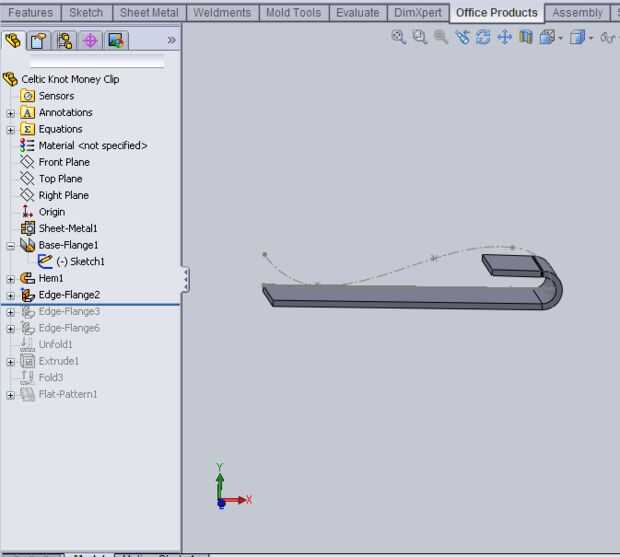The height and width of the screenshot is (557, 620).
Task: Click the Section View icon
Action: tap(526, 37)
